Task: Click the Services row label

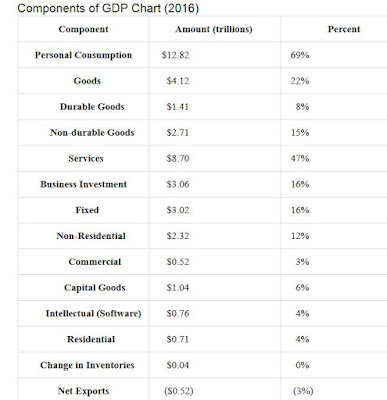Action: (86, 158)
